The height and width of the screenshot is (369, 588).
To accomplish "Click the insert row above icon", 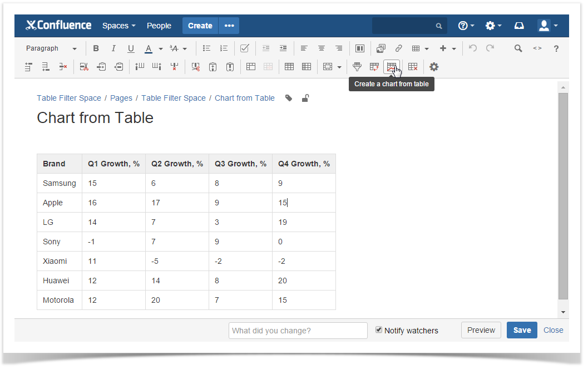I will 28,67.
